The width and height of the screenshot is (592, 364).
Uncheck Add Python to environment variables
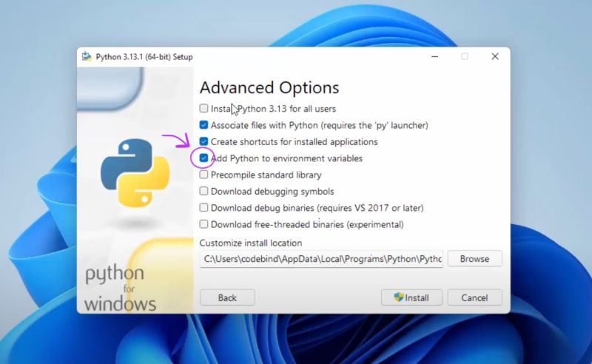[x=204, y=158]
